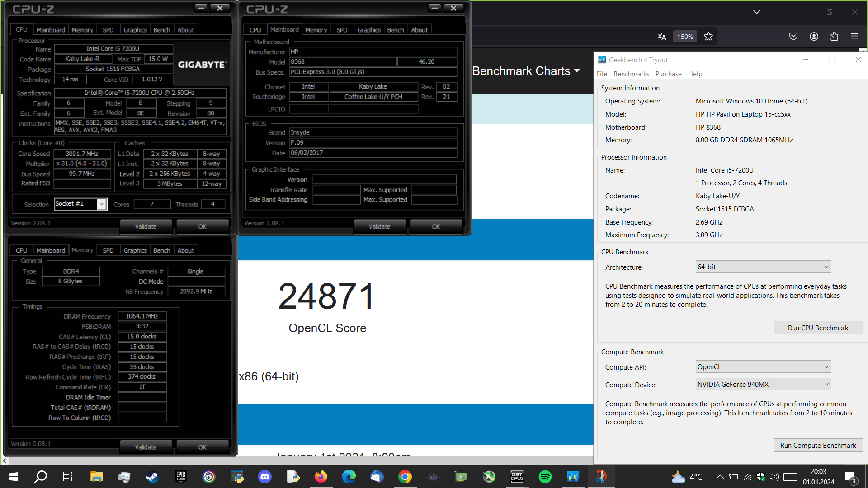Open Discord from the taskbar

(265, 477)
